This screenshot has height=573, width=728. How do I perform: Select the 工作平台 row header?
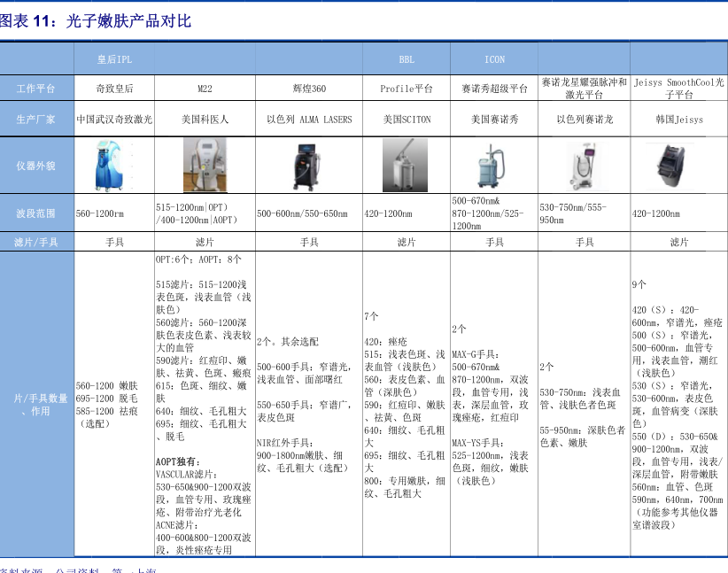click(x=36, y=89)
